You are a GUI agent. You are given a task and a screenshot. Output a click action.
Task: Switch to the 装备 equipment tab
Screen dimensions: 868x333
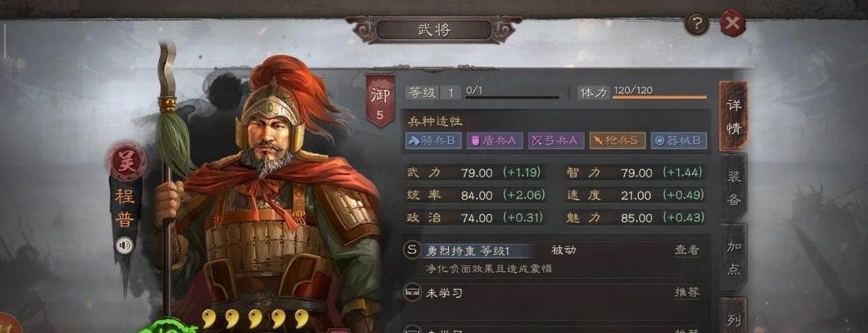734,187
